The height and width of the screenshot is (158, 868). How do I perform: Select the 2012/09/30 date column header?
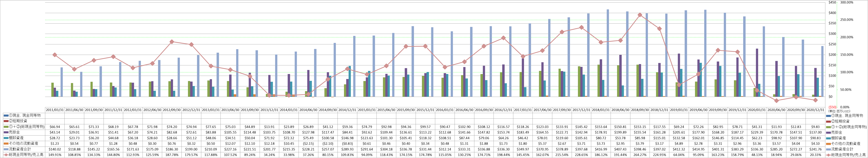coord(172,110)
